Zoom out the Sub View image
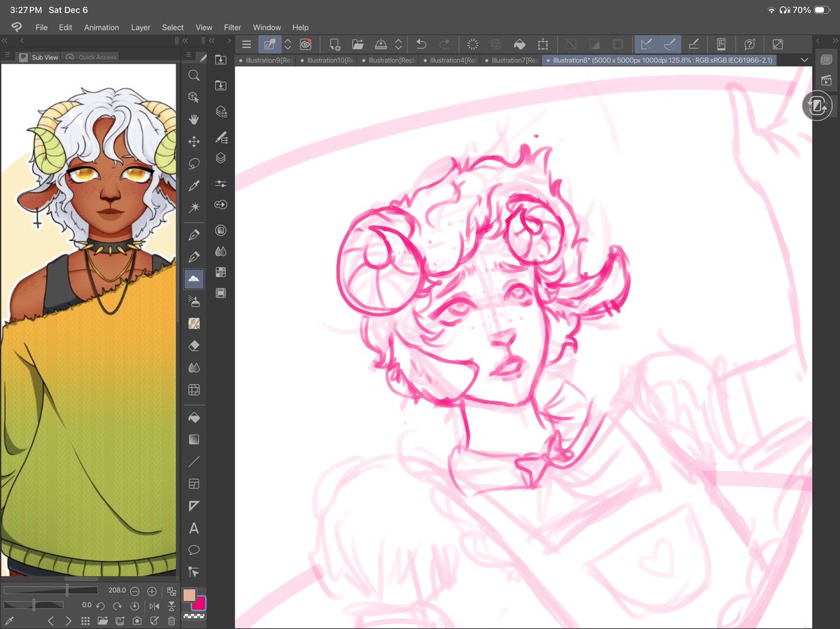Viewport: 840px width, 629px height. (x=134, y=591)
